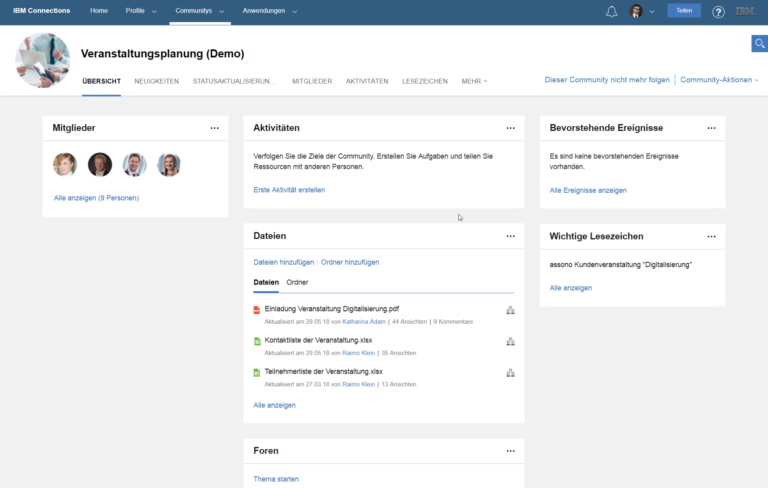
Task: Click Ordner hinzufügen link
Action: (x=350, y=262)
